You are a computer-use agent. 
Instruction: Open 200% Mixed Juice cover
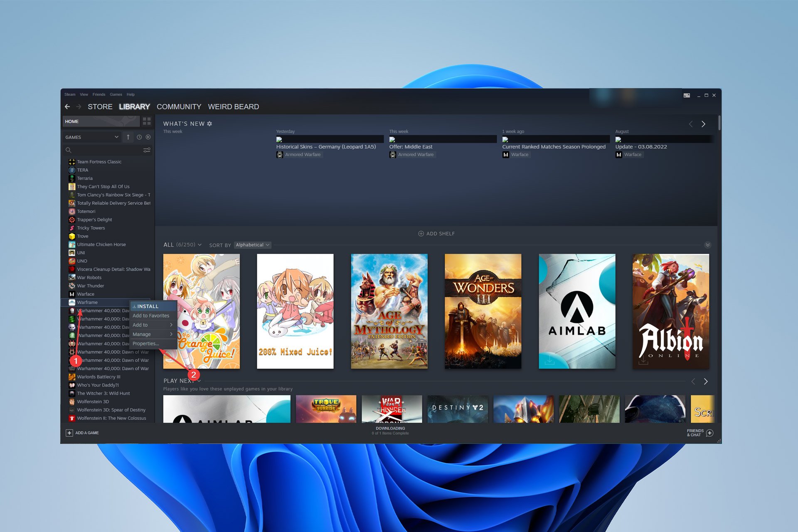tap(295, 311)
